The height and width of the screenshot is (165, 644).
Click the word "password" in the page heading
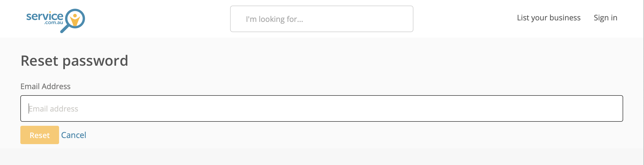(x=95, y=61)
